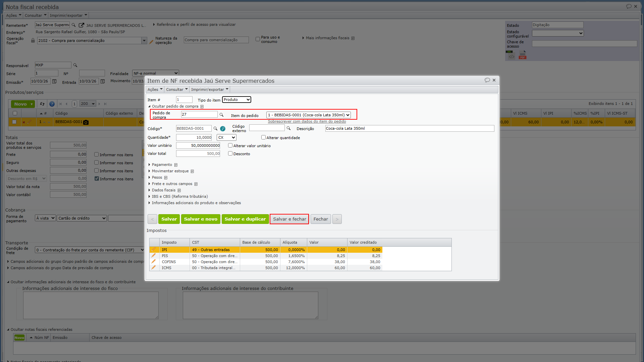Open XML file icon in the Nota fiscal window
This screenshot has width=644, height=362.
pyautogui.click(x=511, y=55)
